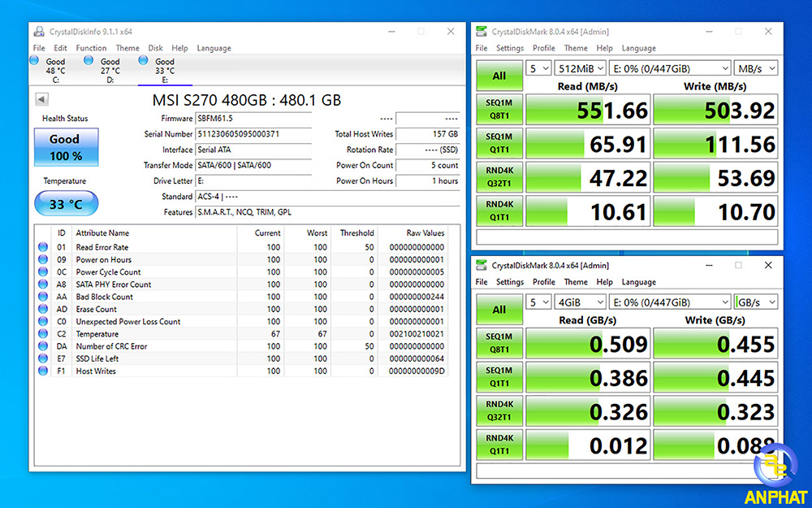This screenshot has width=812, height=508.
Task: Click status orb for Unexpected Power Loss Count
Action: [43, 321]
